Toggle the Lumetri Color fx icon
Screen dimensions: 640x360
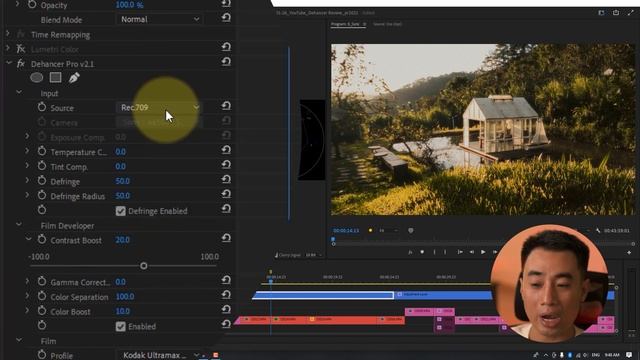click(x=21, y=49)
